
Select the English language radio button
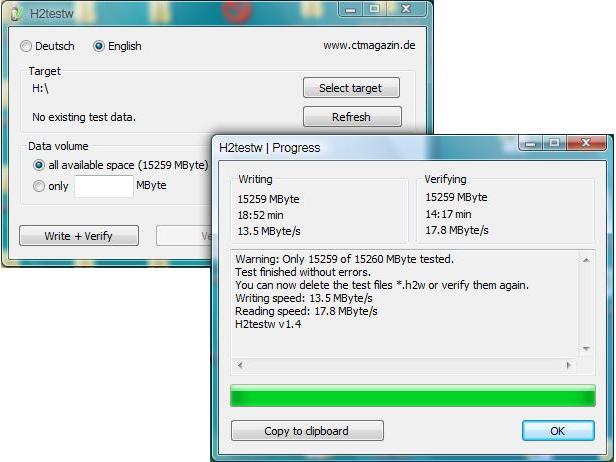[99, 46]
